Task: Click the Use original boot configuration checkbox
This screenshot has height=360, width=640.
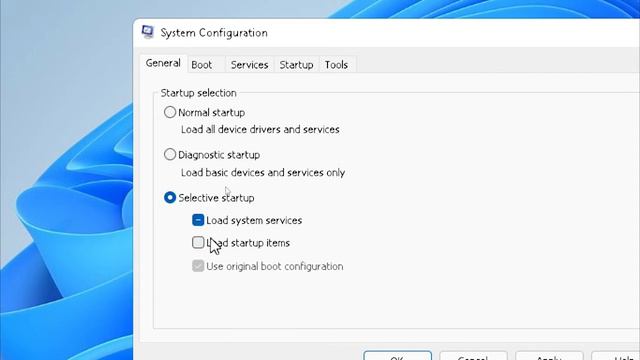Action: click(198, 266)
